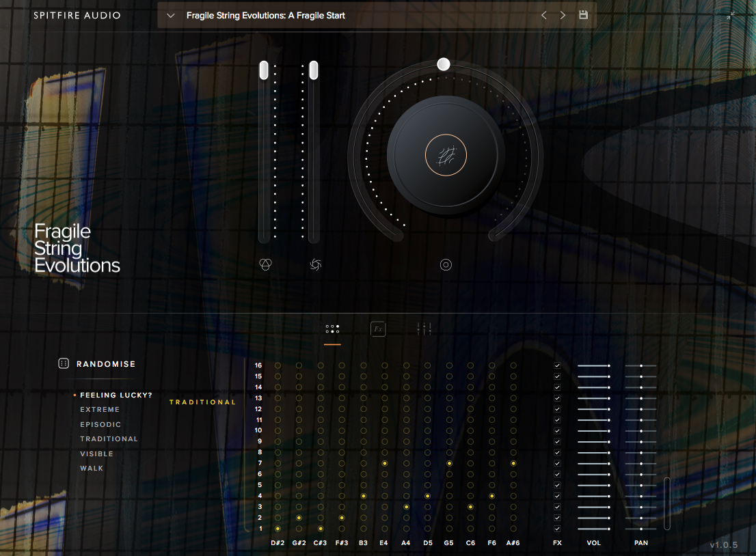This screenshot has width=756, height=556.
Task: Switch to the peg grid tab
Action: click(332, 329)
